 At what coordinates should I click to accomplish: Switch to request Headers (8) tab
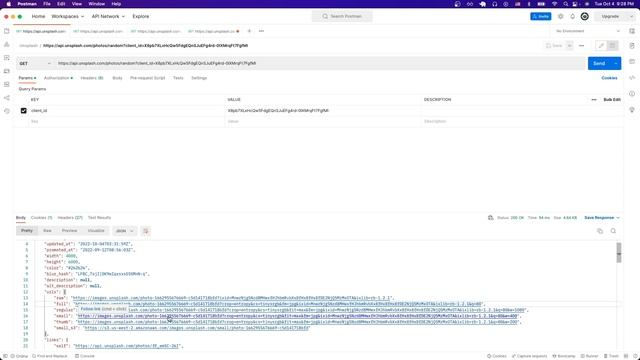(x=91, y=78)
